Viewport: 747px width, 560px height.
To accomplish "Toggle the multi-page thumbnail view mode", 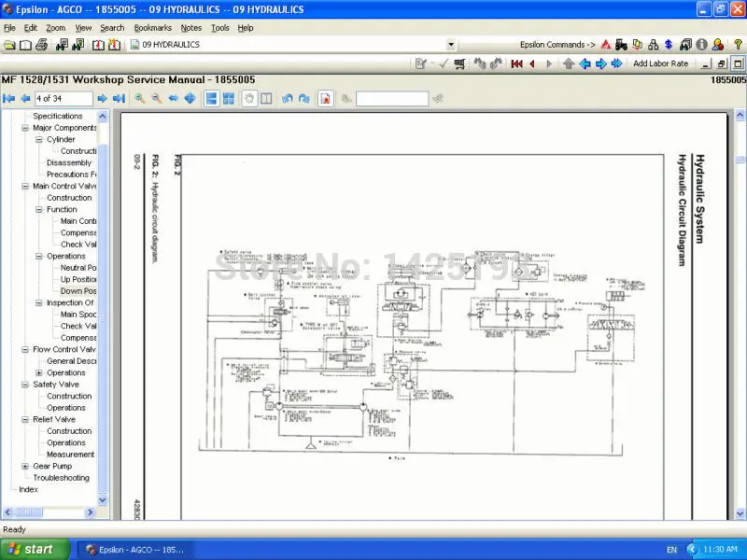I will tap(229, 99).
